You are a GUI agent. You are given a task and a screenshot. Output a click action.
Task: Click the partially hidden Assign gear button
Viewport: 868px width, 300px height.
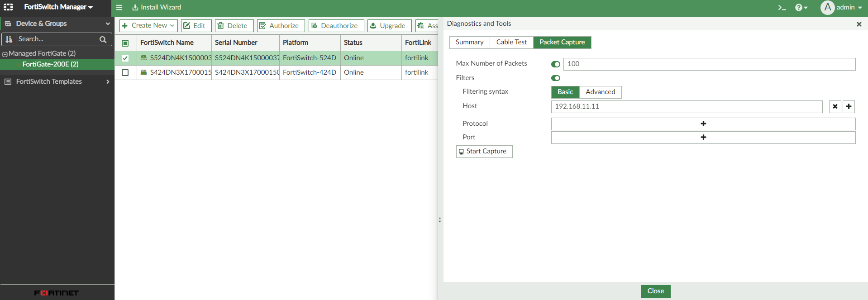click(x=427, y=26)
